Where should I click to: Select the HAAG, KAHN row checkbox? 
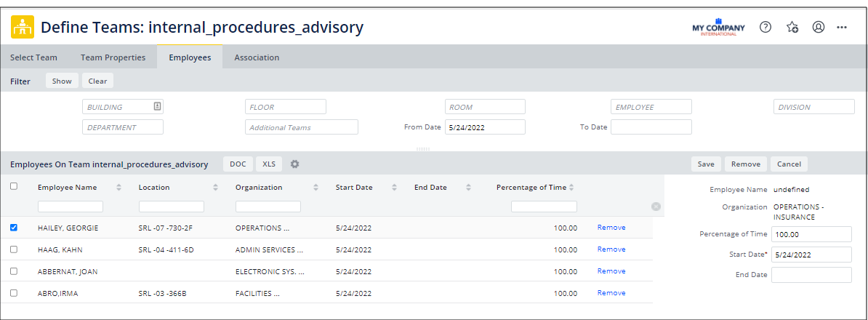(x=14, y=249)
